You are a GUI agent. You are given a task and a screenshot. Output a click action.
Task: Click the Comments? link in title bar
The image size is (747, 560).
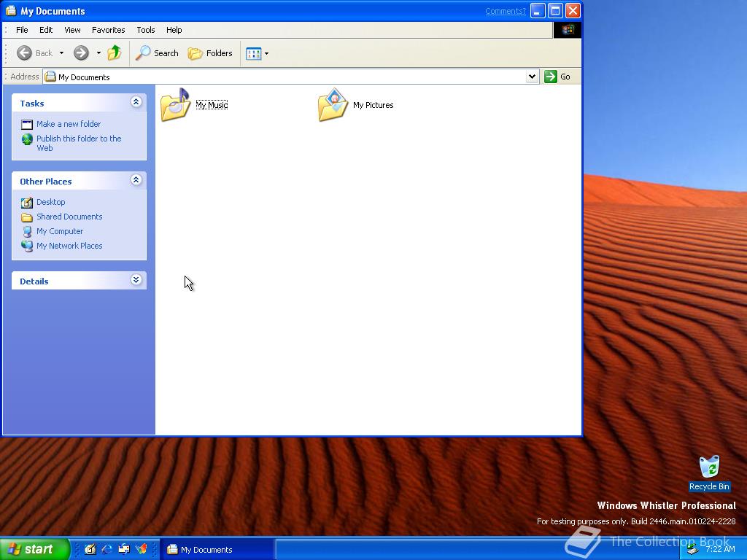(506, 11)
